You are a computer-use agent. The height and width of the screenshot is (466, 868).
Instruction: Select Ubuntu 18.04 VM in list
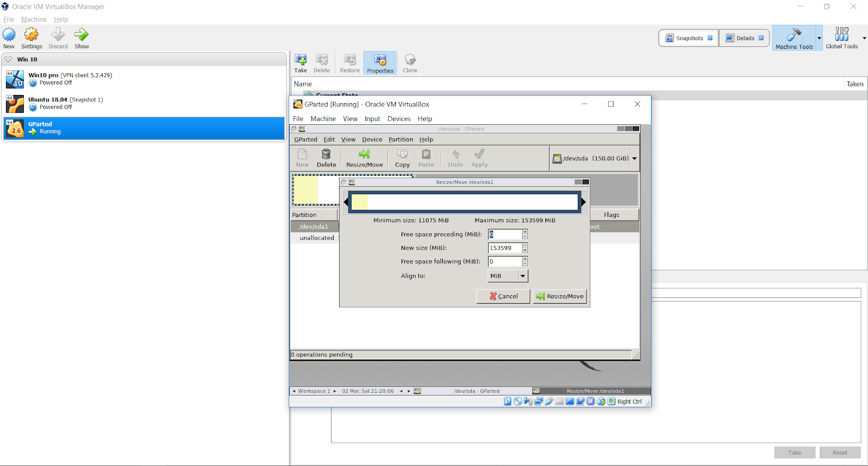pos(144,104)
